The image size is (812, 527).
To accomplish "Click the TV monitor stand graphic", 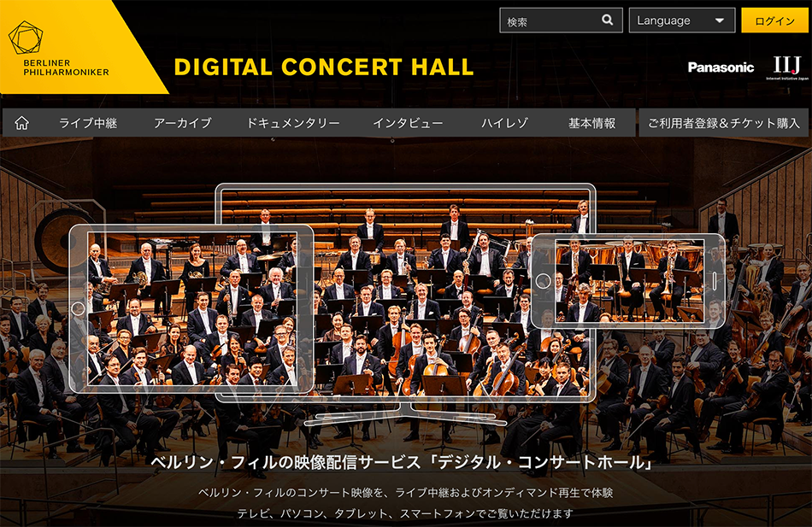I will point(405,416).
